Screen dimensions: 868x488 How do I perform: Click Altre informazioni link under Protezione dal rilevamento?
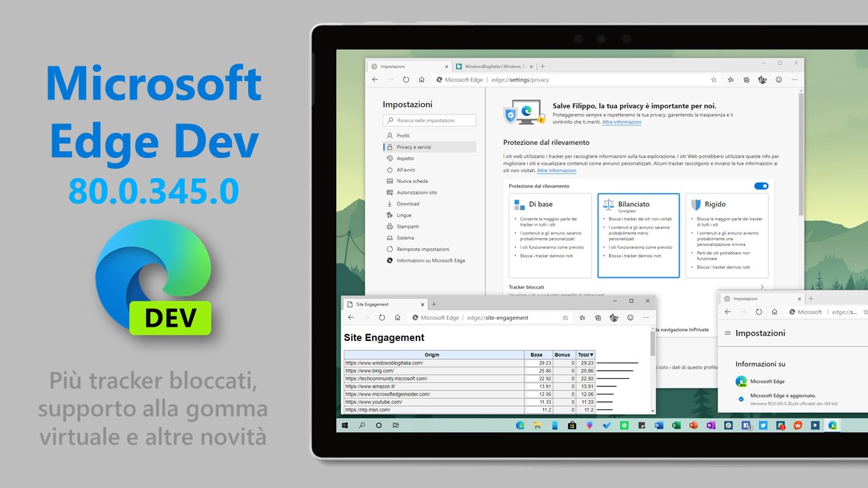556,171
